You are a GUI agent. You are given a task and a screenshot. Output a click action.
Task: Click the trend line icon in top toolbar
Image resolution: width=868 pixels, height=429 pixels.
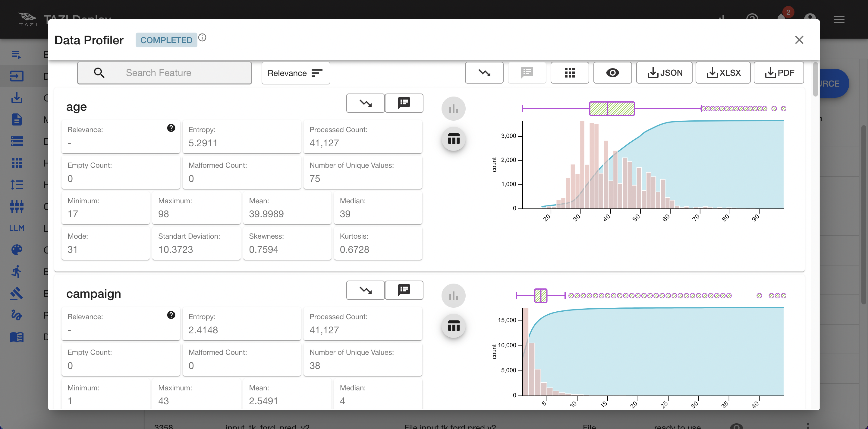[x=484, y=73]
